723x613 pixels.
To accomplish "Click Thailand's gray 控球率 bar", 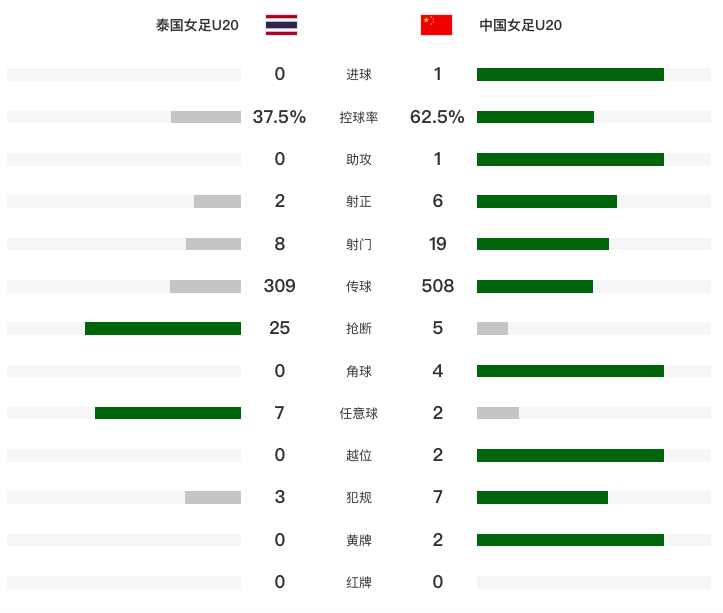I will point(206,117).
